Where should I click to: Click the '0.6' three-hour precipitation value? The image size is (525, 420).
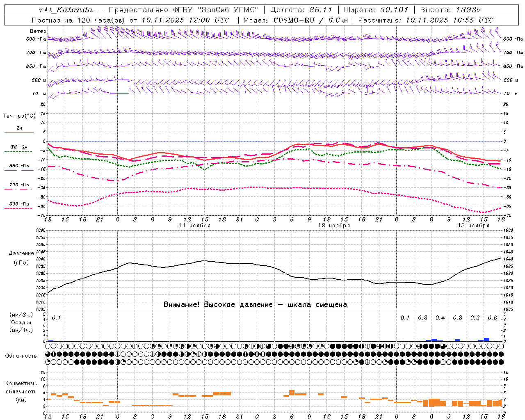click(x=492, y=318)
